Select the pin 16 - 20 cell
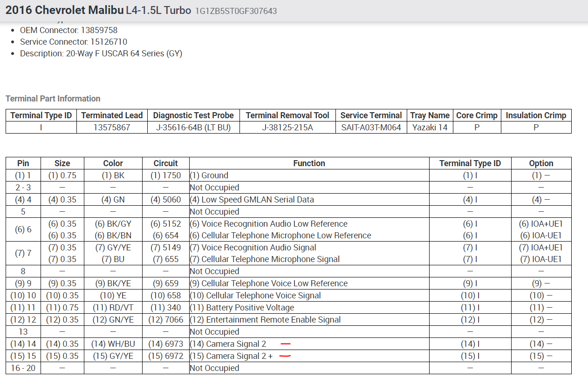Screen dimensions: 588x384 pos(23,368)
